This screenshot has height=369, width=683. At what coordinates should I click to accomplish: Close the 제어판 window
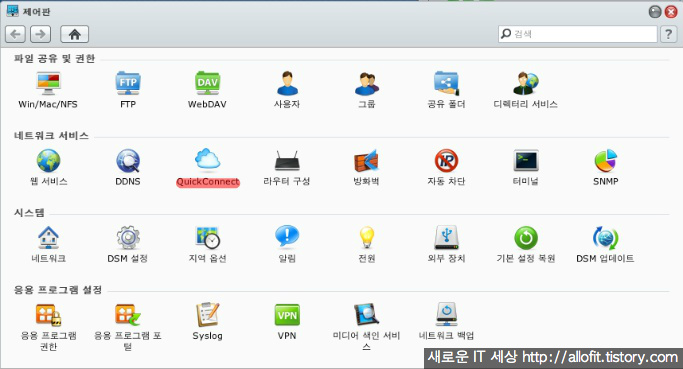[671, 12]
